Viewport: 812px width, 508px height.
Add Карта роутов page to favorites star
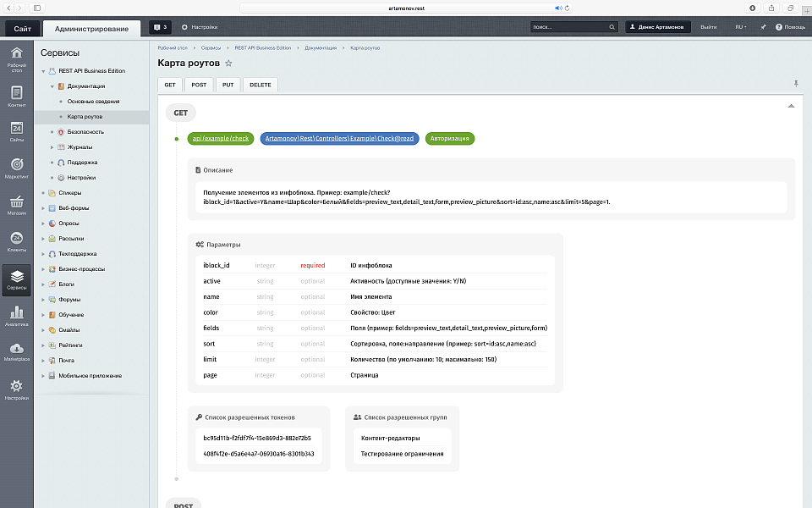(228, 63)
